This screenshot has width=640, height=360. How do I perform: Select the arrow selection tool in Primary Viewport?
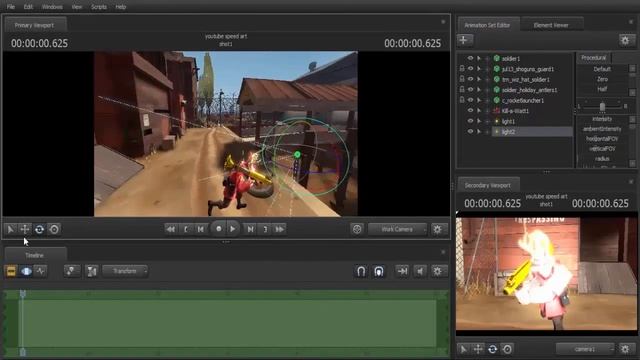click(11, 229)
